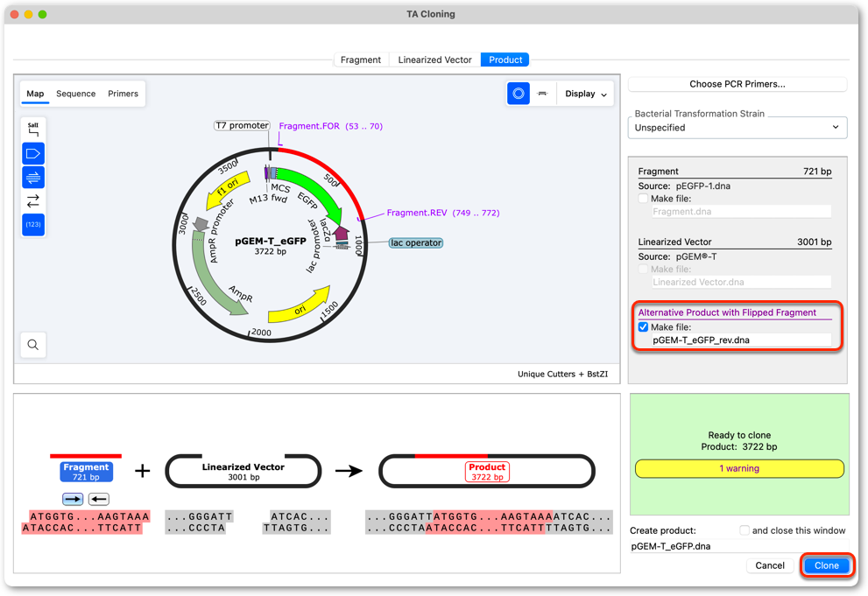The width and height of the screenshot is (868, 596).
Task: Select the Product tab
Action: 505,60
